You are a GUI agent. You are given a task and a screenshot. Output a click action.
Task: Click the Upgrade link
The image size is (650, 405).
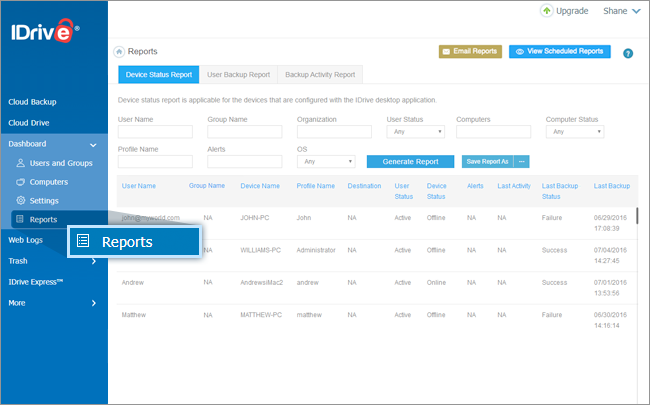[x=572, y=11]
